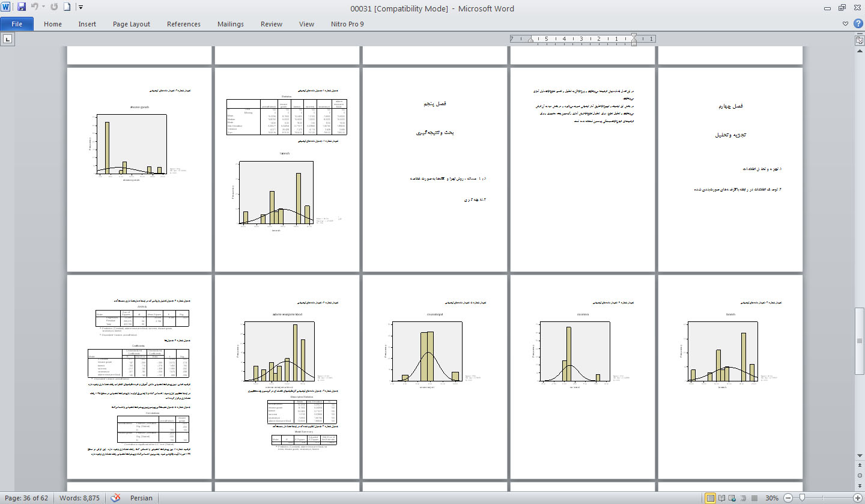Click the Save icon in Quick Access Toolbar

tap(22, 7)
